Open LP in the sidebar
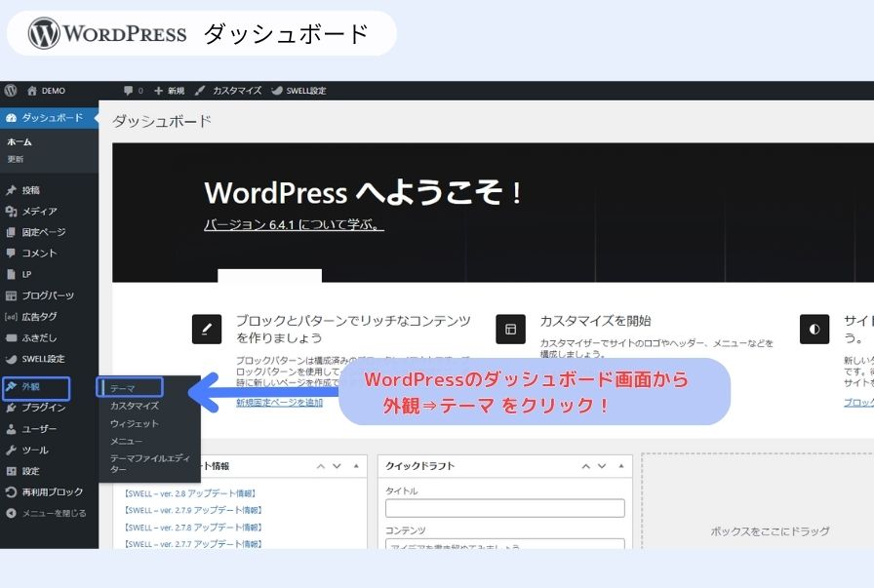 [x=49, y=274]
